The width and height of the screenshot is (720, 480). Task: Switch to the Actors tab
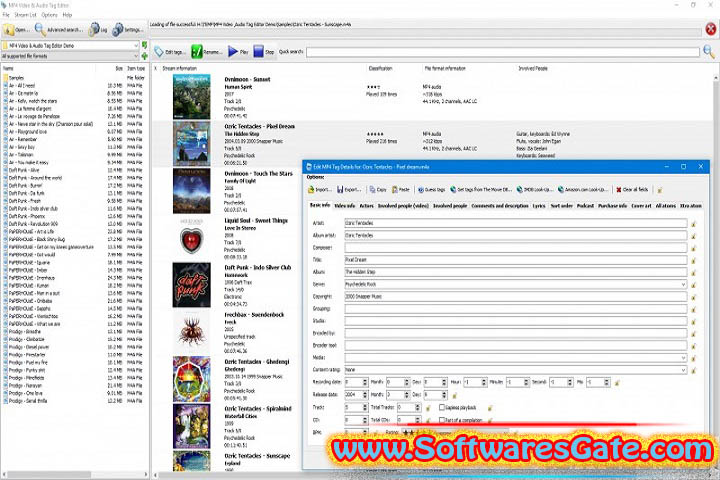tap(366, 206)
